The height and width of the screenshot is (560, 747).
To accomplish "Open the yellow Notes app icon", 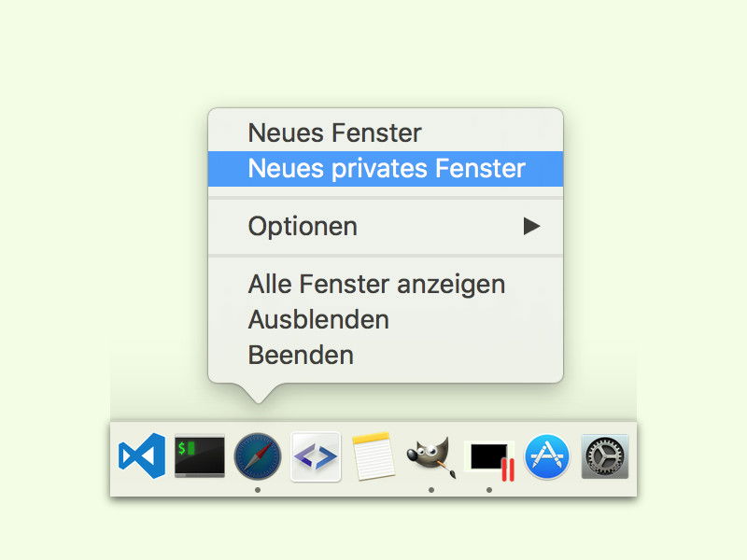I will click(373, 455).
